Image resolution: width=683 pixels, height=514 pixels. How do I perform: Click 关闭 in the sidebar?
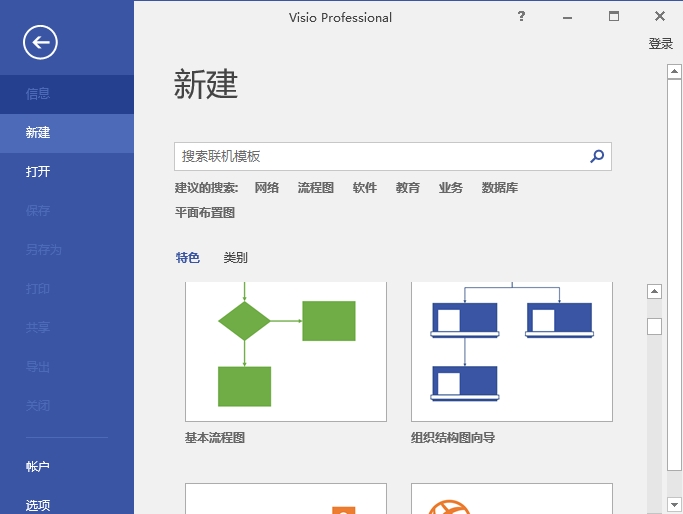point(38,405)
